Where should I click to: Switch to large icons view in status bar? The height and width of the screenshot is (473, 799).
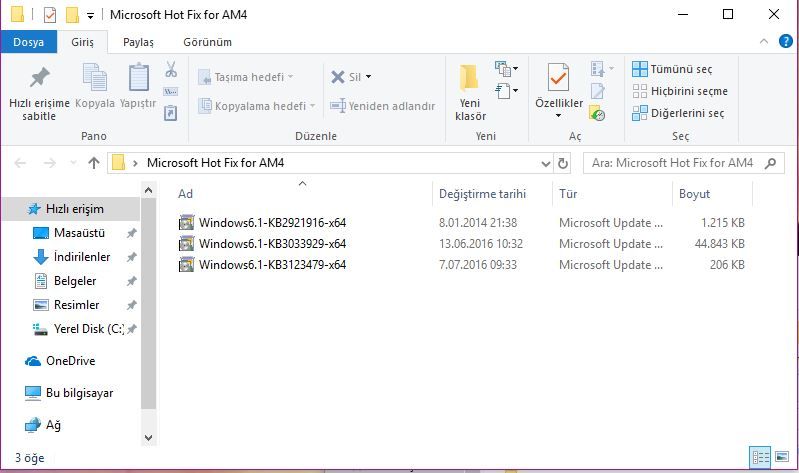click(782, 457)
